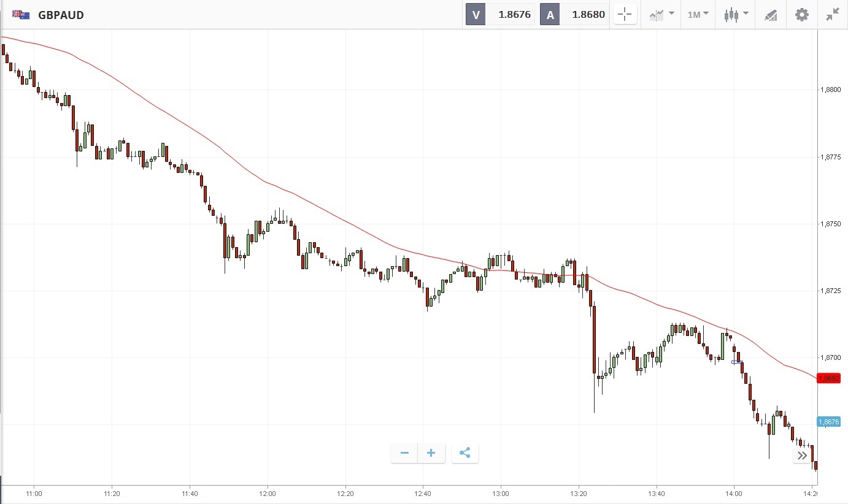Zoom out the chart with minus
This screenshot has height=504, width=848.
coord(404,453)
